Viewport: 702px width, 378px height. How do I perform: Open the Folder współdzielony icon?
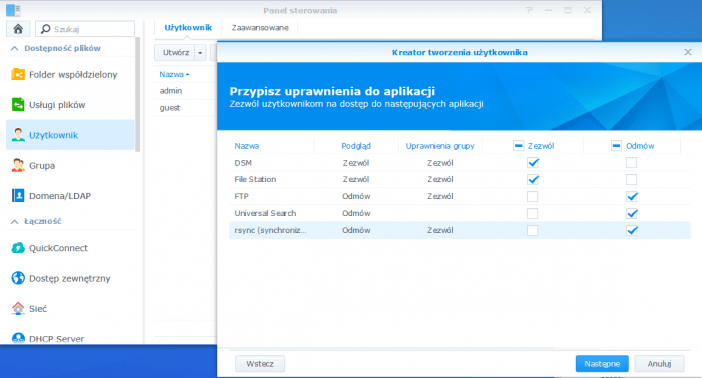click(x=18, y=74)
